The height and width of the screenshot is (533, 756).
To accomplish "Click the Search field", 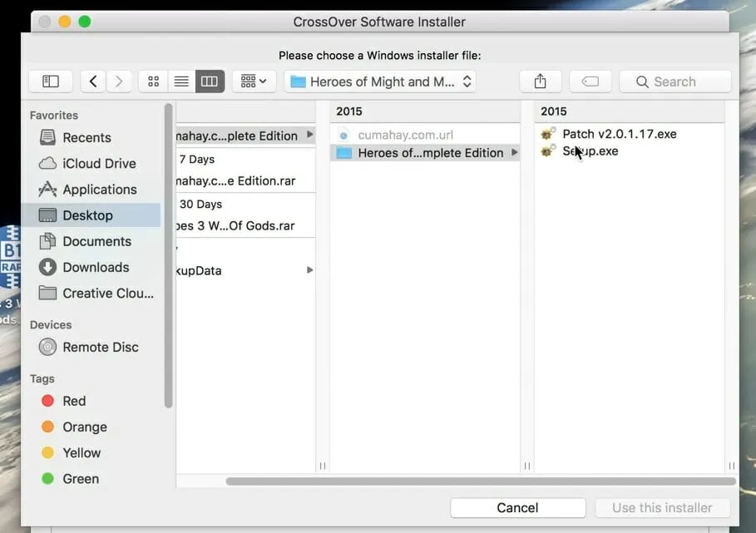I will pyautogui.click(x=674, y=81).
